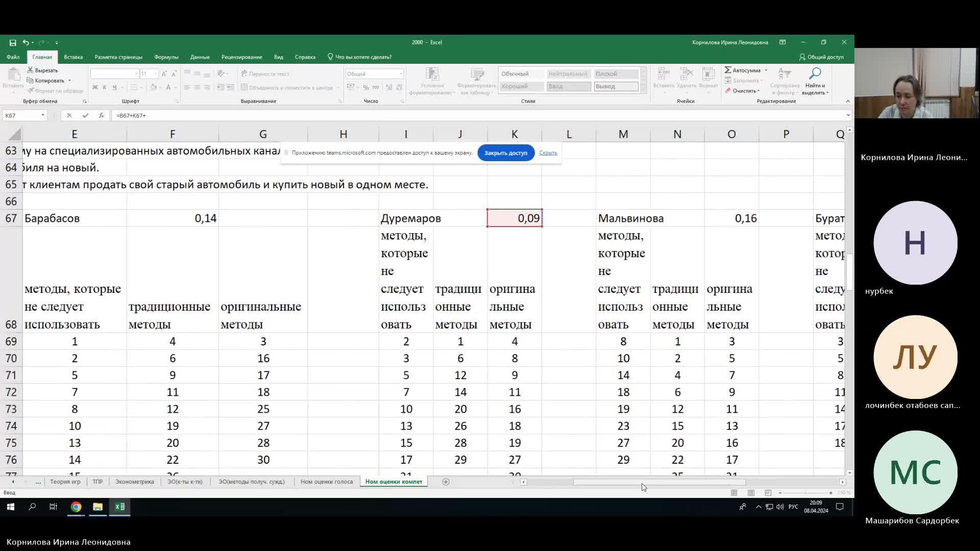Click the Ribbon Display Options icon
This screenshot has width=980, height=551.
tap(782, 42)
